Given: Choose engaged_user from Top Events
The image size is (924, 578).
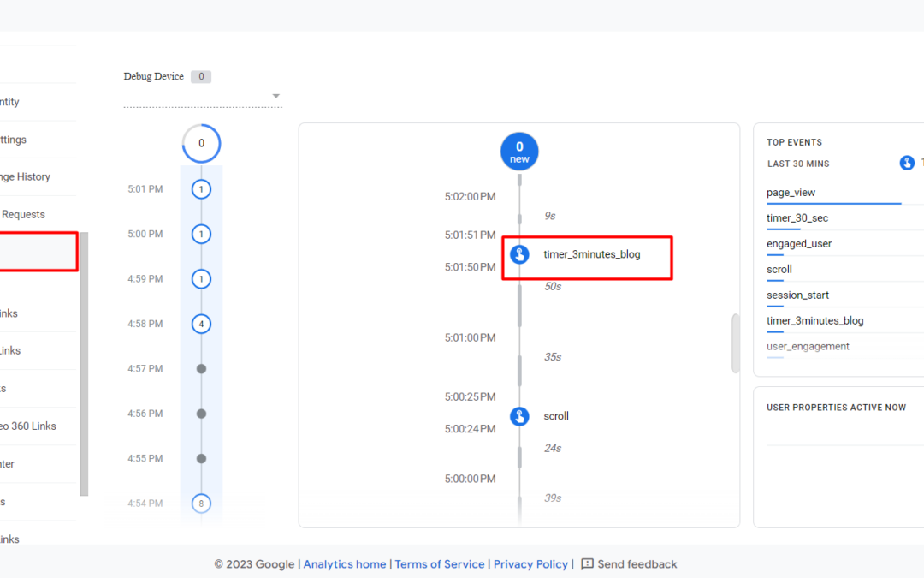Looking at the screenshot, I should pos(798,244).
